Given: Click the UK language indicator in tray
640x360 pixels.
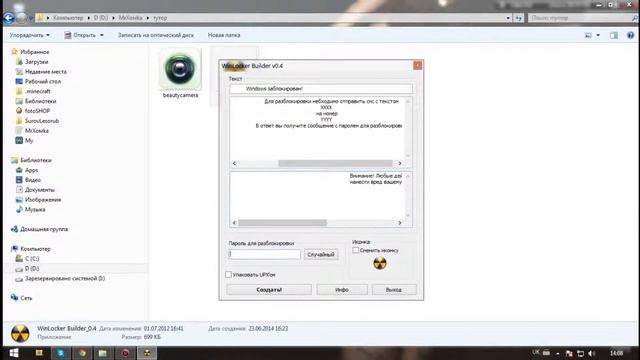Looking at the screenshot, I should (536, 352).
